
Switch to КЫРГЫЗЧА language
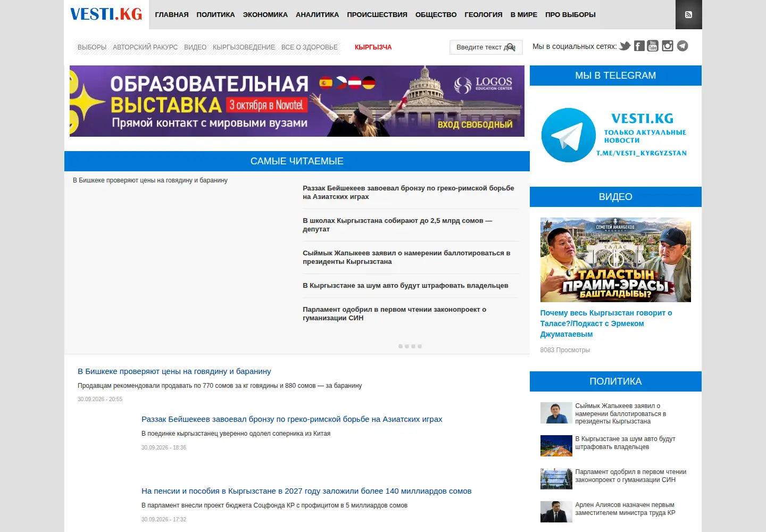[373, 47]
